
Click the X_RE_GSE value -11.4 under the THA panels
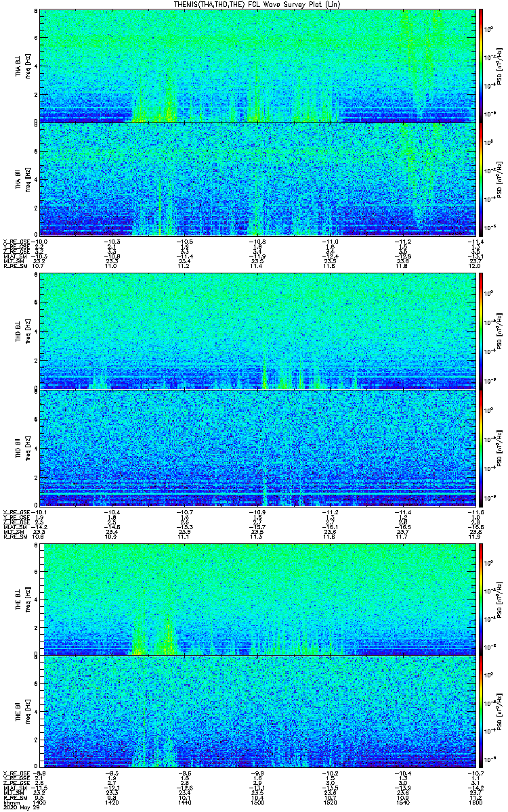pyautogui.click(x=474, y=241)
